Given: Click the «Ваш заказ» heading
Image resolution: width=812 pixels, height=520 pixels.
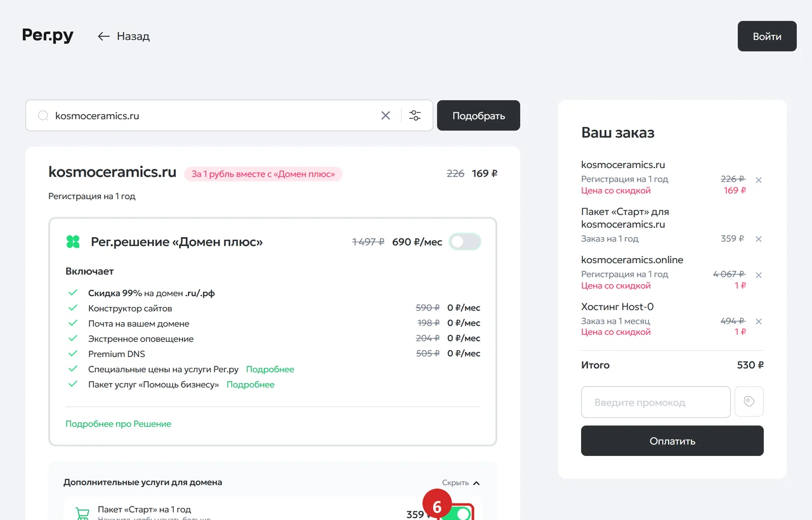Looking at the screenshot, I should click(x=618, y=133).
